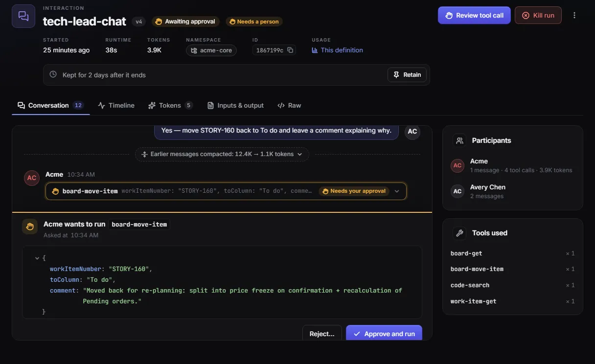Open This definition usage link

point(337,50)
